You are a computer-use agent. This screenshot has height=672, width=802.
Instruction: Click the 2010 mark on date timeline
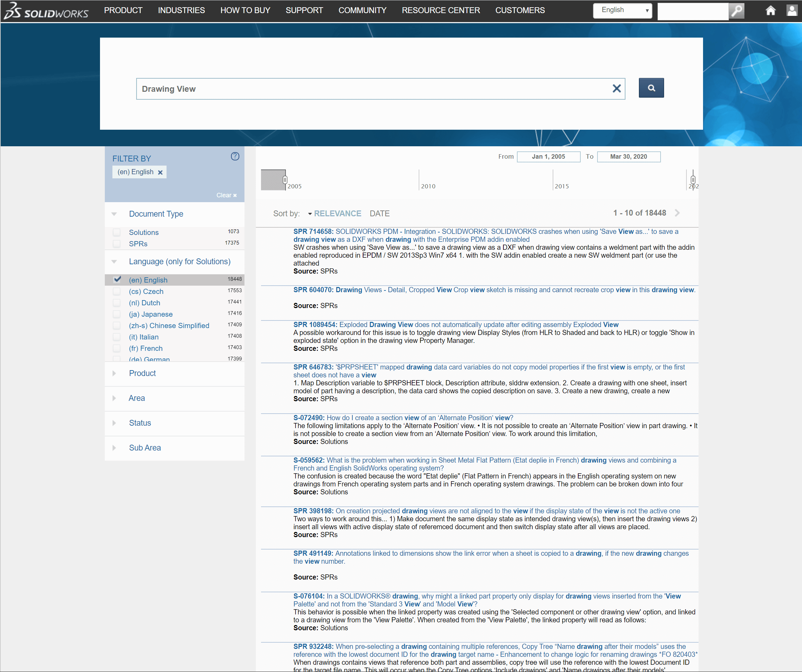[428, 186]
